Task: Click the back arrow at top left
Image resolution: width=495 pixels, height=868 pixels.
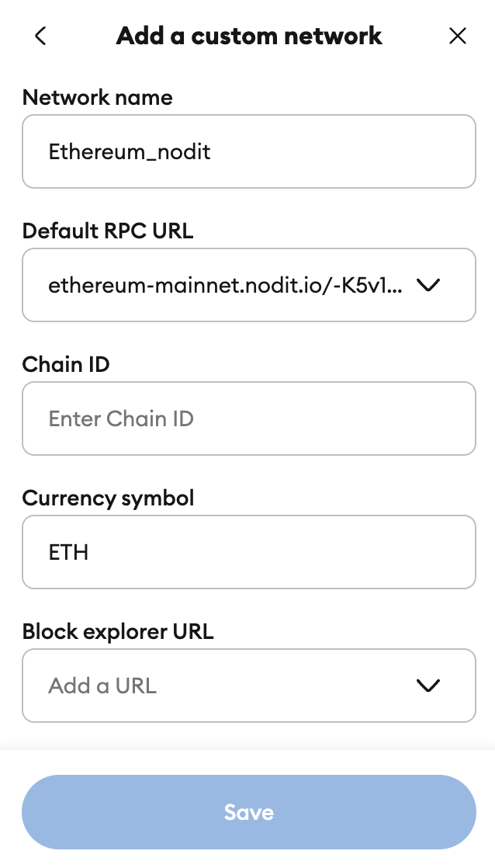Action: (x=40, y=36)
